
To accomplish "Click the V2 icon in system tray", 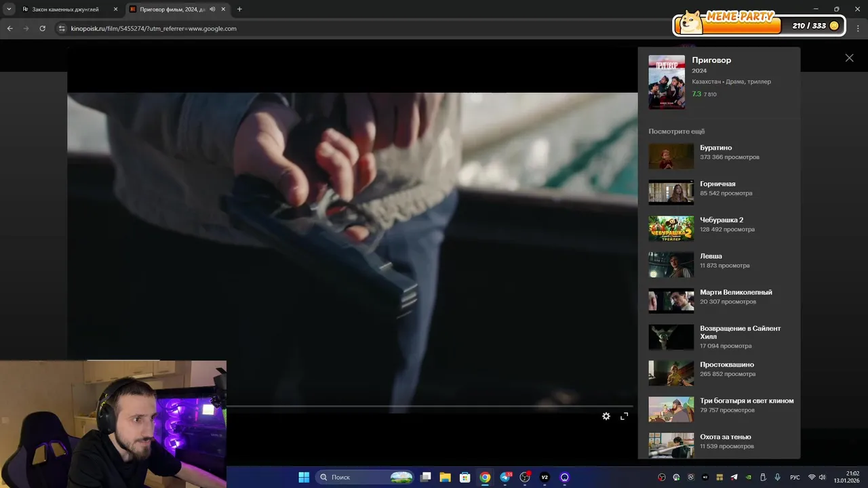I will [x=705, y=477].
